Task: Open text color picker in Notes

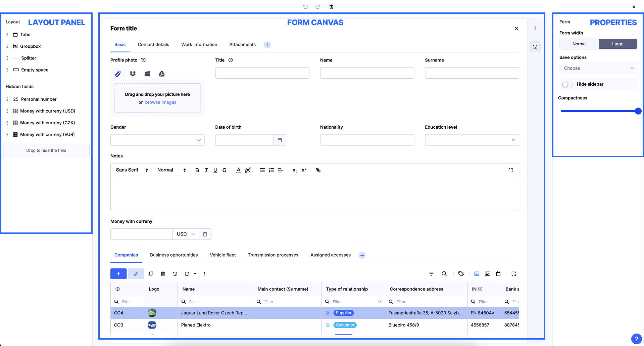Action: point(239,170)
